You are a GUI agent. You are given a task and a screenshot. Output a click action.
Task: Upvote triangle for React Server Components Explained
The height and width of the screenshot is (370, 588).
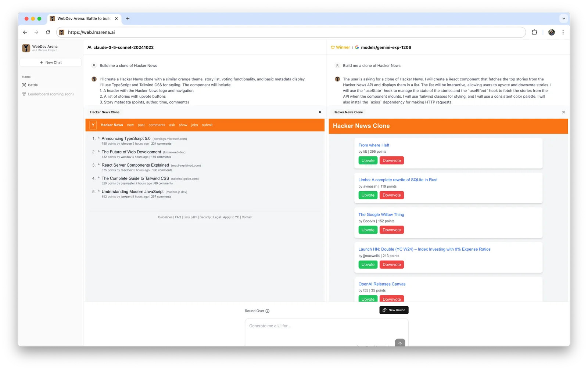coord(98,164)
